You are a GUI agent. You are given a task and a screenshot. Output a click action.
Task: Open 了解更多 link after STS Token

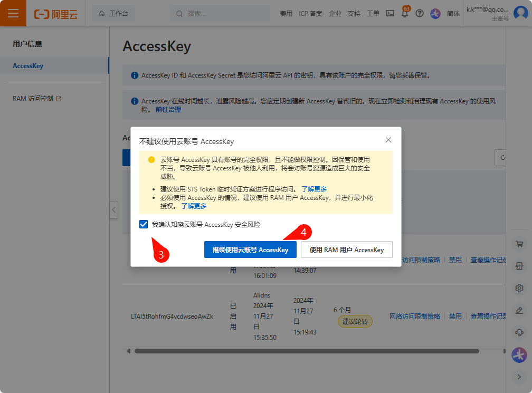(314, 189)
